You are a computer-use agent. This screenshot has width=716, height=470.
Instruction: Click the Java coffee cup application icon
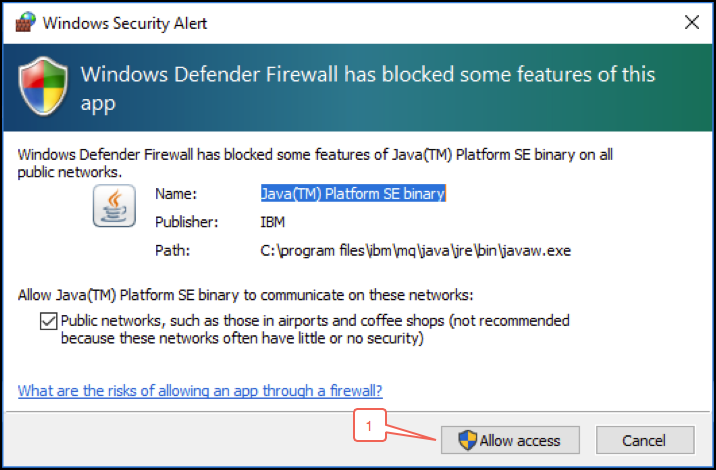(114, 206)
